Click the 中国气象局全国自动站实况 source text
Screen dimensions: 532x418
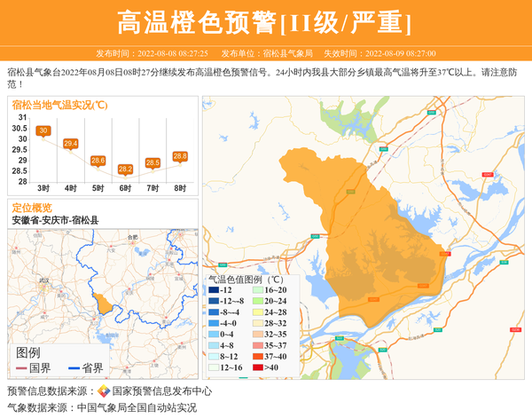tap(136, 407)
